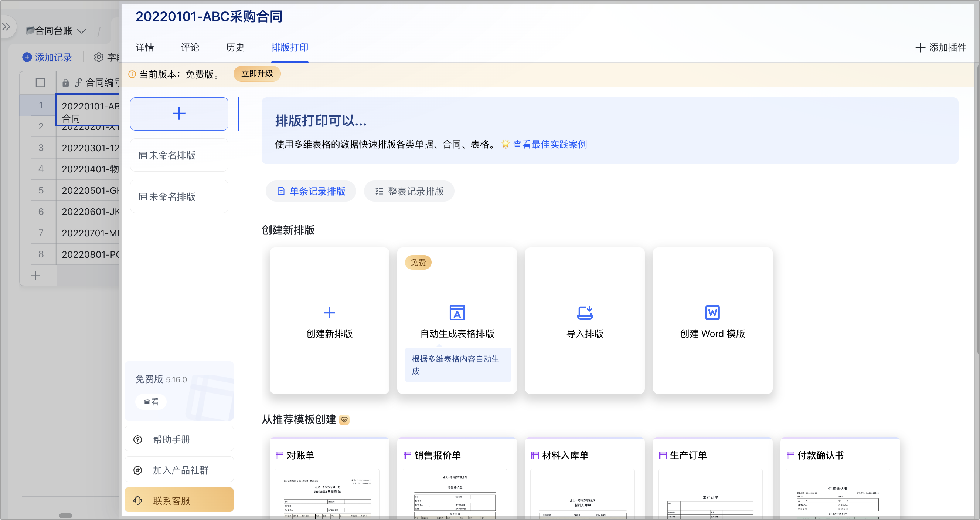This screenshot has width=980, height=520.
Task: Select row 4 cell 20220401-物
Action: pos(88,169)
